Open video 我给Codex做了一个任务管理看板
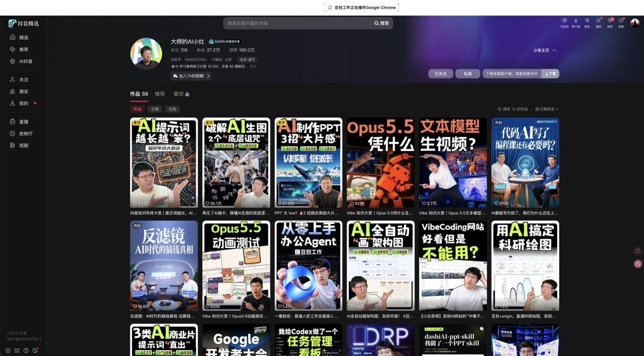Image resolution: width=644 pixels, height=356 pixels. [308, 340]
